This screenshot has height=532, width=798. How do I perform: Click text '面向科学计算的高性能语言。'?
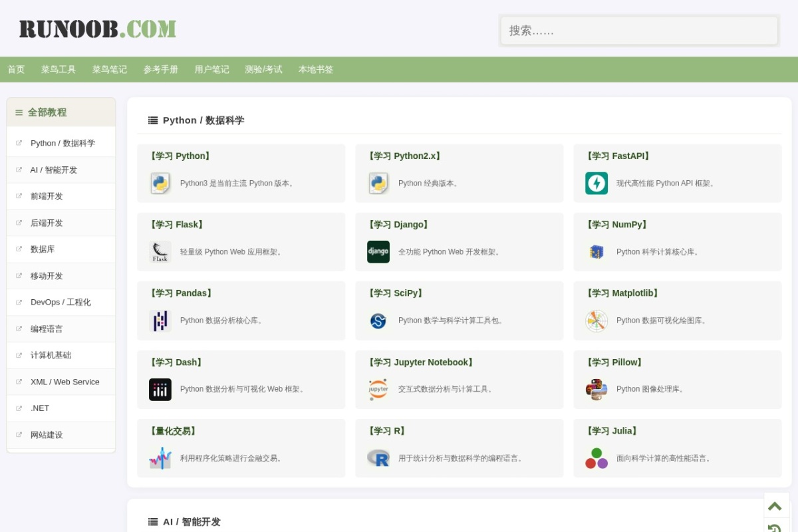click(665, 458)
